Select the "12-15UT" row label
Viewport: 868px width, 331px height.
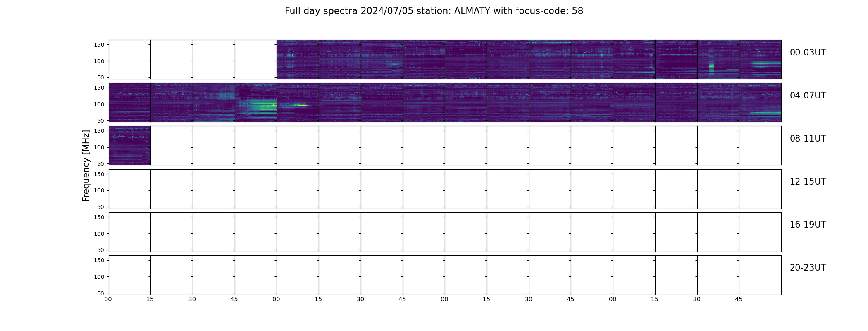(808, 182)
